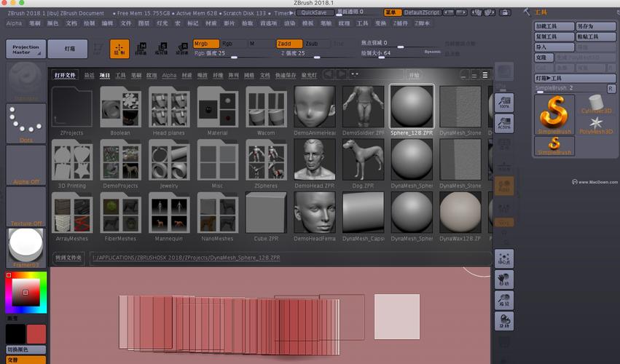This screenshot has height=364, width=620.
Task: Pick the red secondary color swatch
Action: click(x=36, y=333)
